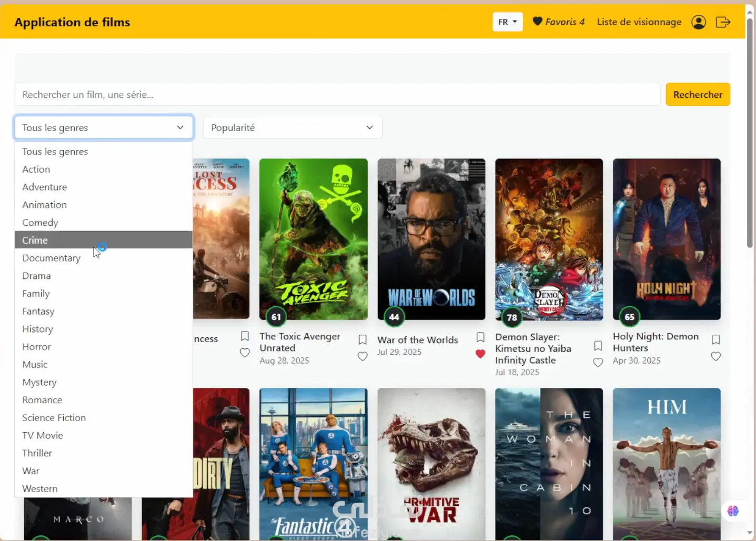Add the partially hidden 'ncess' movie to watchlist
Viewport: 756px width, 541px height.
pos(245,336)
